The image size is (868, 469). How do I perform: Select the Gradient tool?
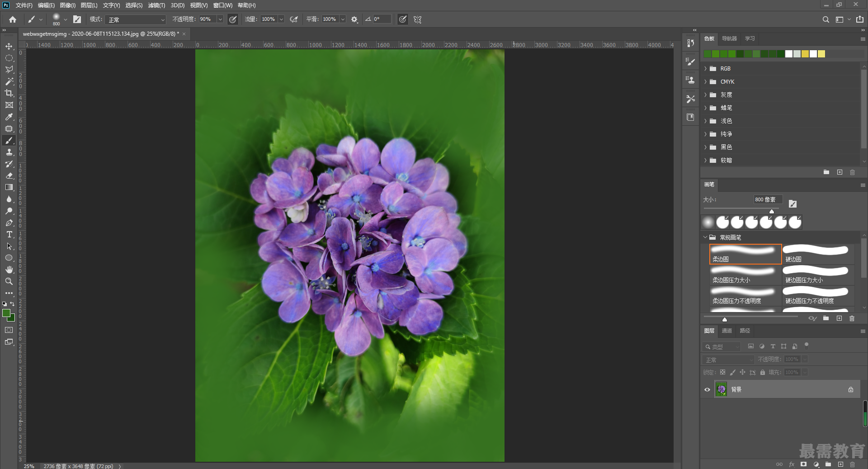(9, 187)
